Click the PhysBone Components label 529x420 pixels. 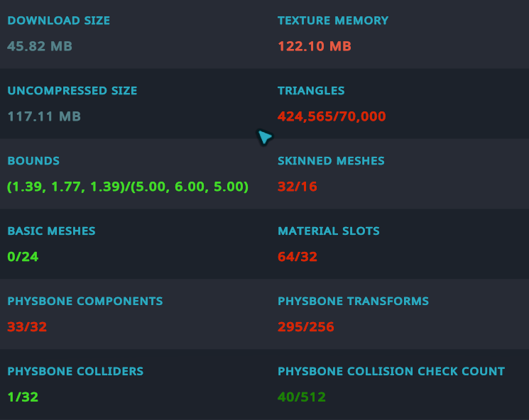[x=85, y=302]
